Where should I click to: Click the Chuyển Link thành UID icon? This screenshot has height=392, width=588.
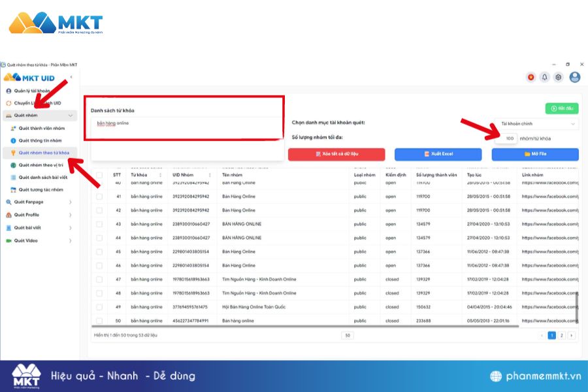point(8,103)
